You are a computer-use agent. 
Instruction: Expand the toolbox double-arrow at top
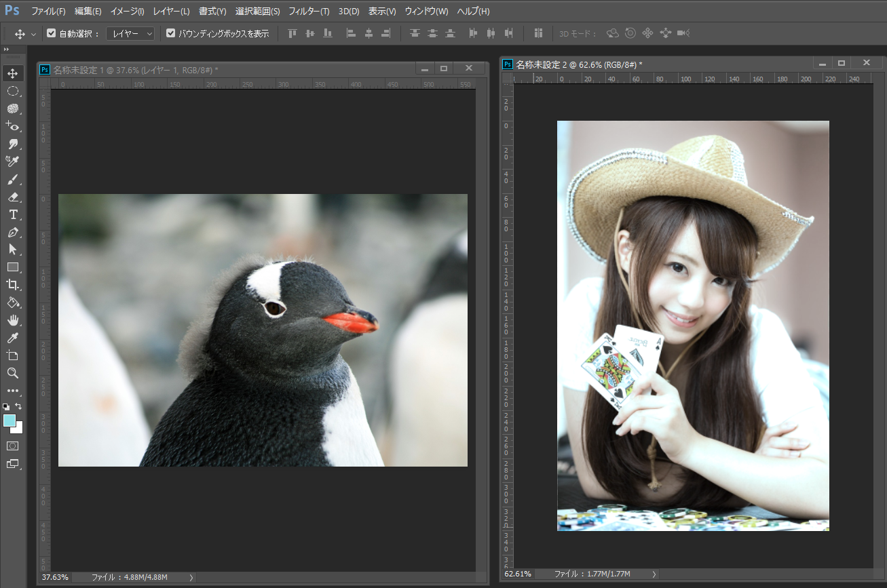click(7, 50)
